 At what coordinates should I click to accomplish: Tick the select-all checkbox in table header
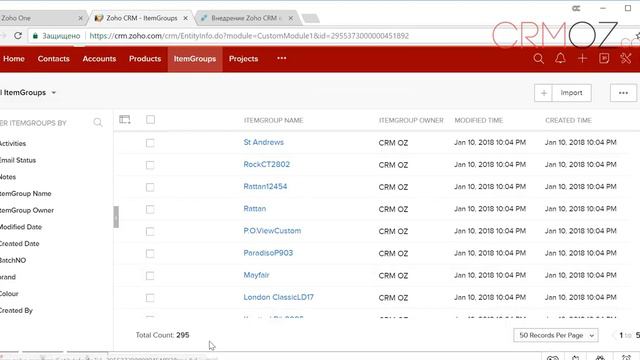pos(151,120)
